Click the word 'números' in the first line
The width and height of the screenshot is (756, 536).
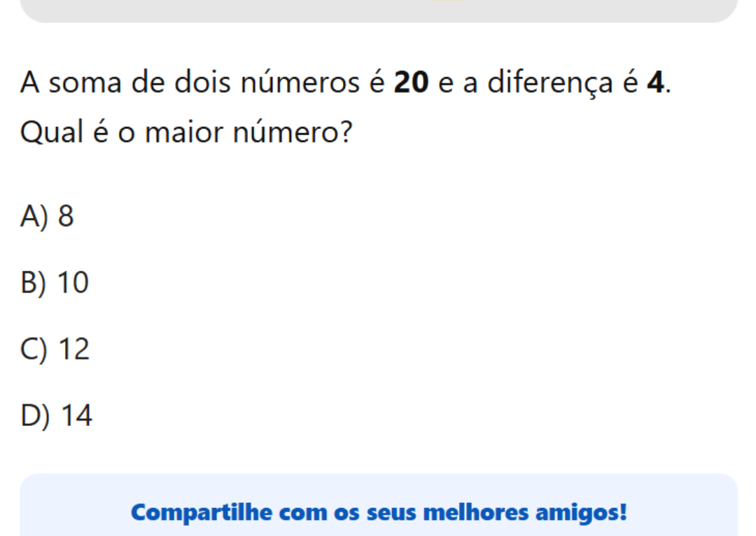click(302, 83)
